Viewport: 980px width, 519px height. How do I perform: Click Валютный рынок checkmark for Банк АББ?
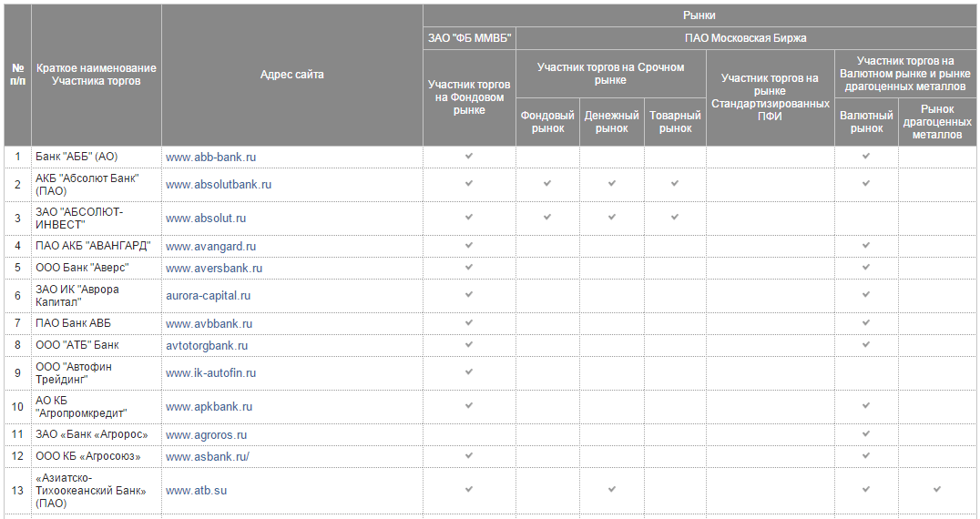click(x=866, y=157)
